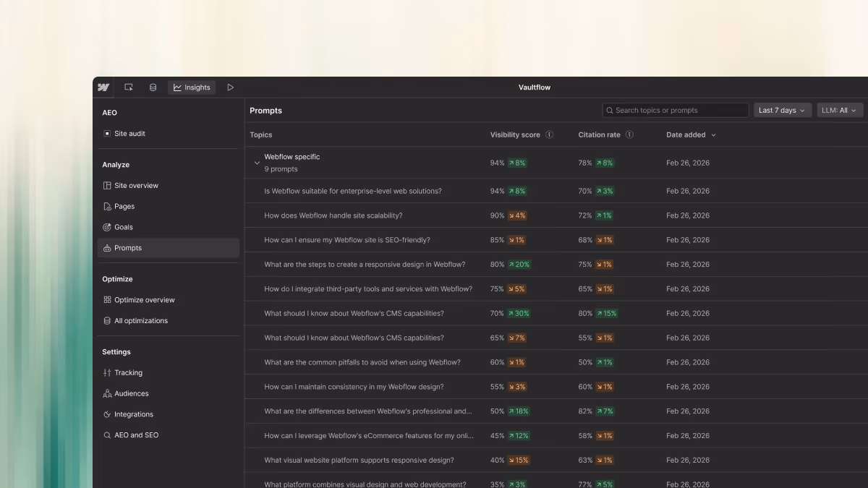The width and height of the screenshot is (868, 488).
Task: Open Pages in sidebar
Action: click(169, 207)
